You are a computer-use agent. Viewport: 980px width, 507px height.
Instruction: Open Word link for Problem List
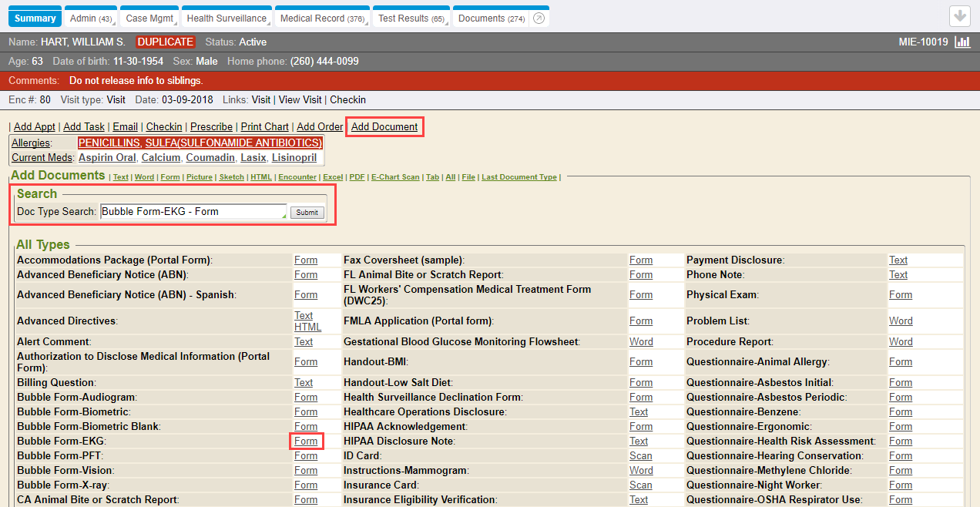pos(901,321)
